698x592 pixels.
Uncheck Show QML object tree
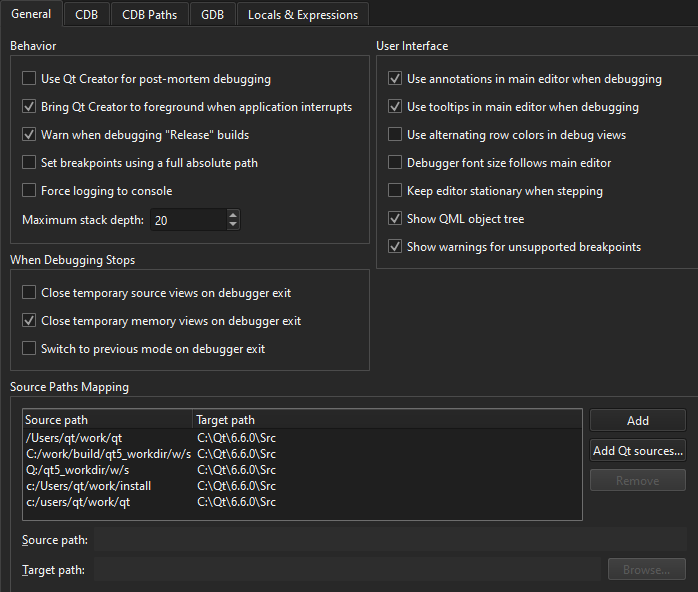tap(395, 219)
